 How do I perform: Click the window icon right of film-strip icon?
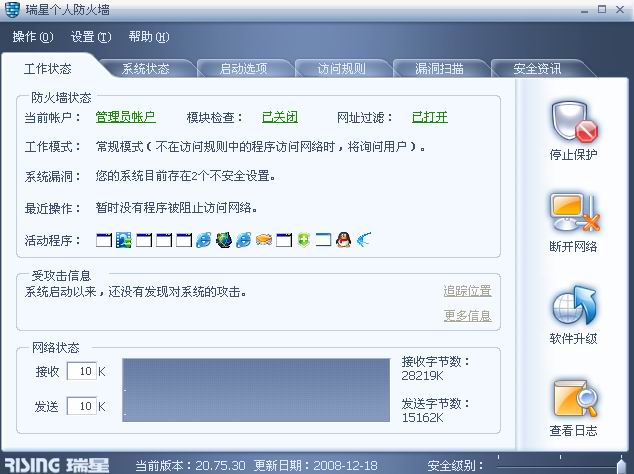tap(144, 240)
